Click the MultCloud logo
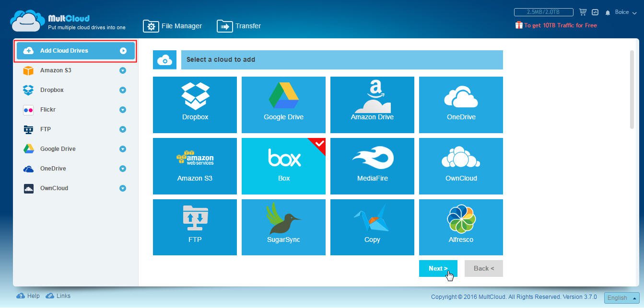Viewport: 644px width, 308px height. [68, 22]
